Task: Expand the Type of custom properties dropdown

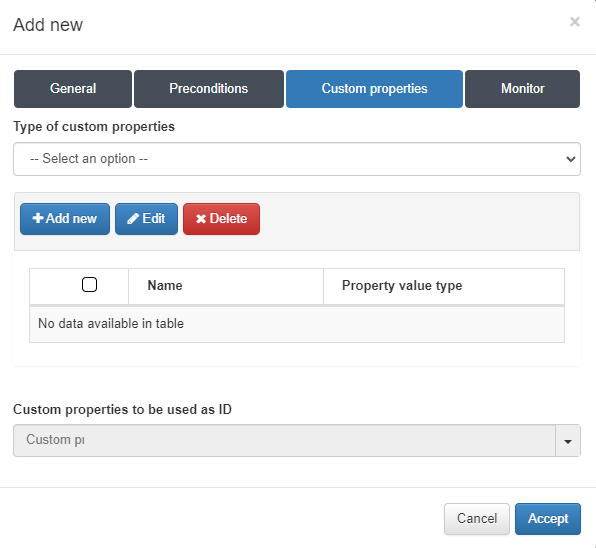Action: coord(297,159)
